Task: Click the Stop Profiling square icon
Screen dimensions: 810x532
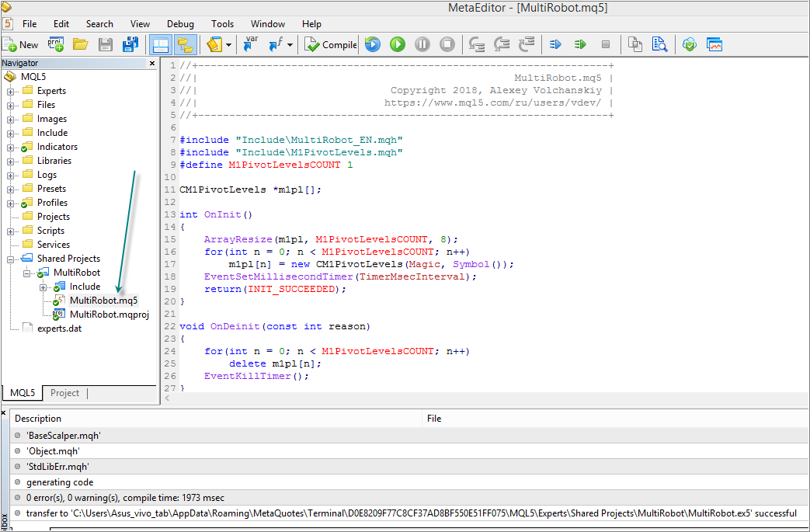Action: tap(606, 45)
